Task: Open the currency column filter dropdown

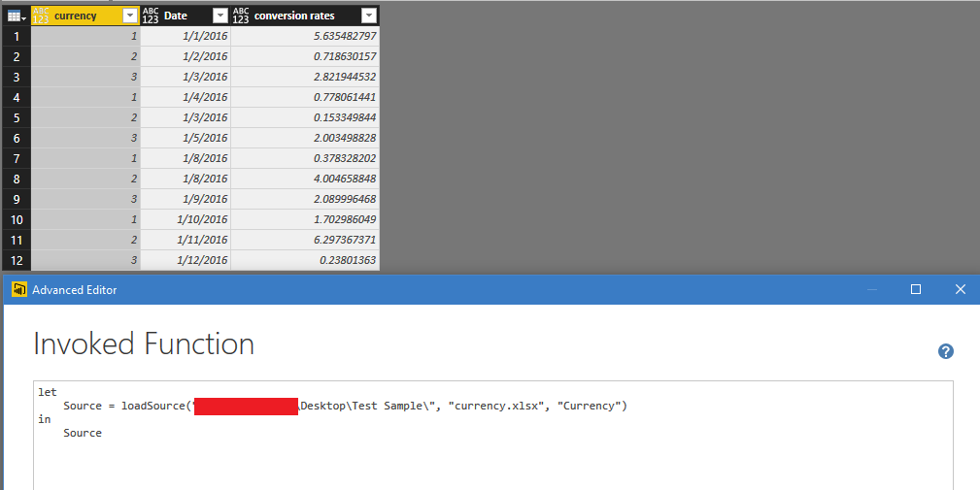Action: tap(130, 16)
